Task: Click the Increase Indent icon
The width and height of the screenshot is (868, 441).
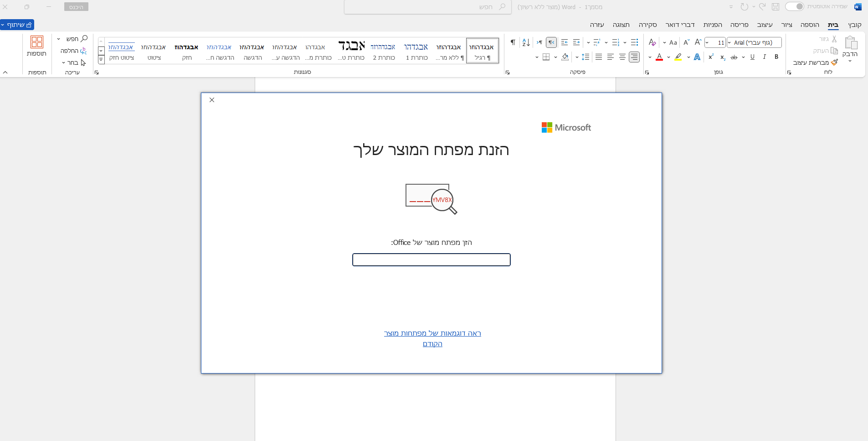Action: [x=565, y=42]
